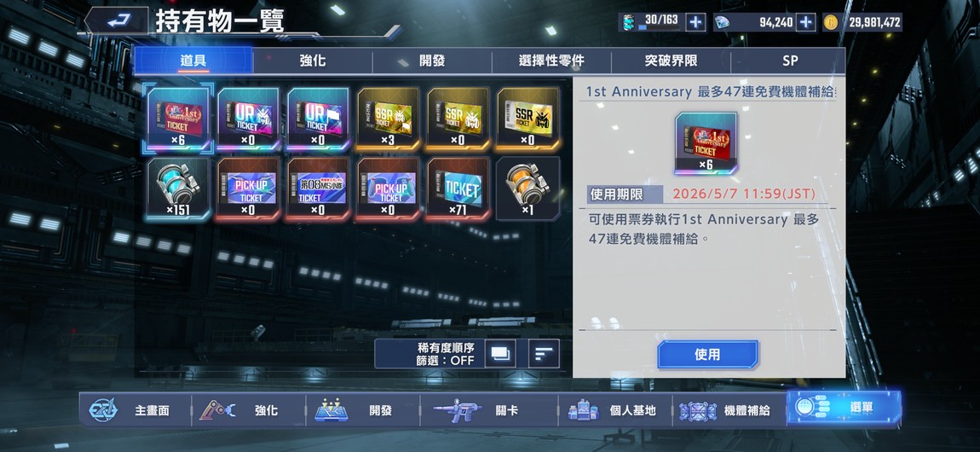The height and width of the screenshot is (452, 980).
Task: Switch to the 強化 tab
Action: click(x=313, y=61)
